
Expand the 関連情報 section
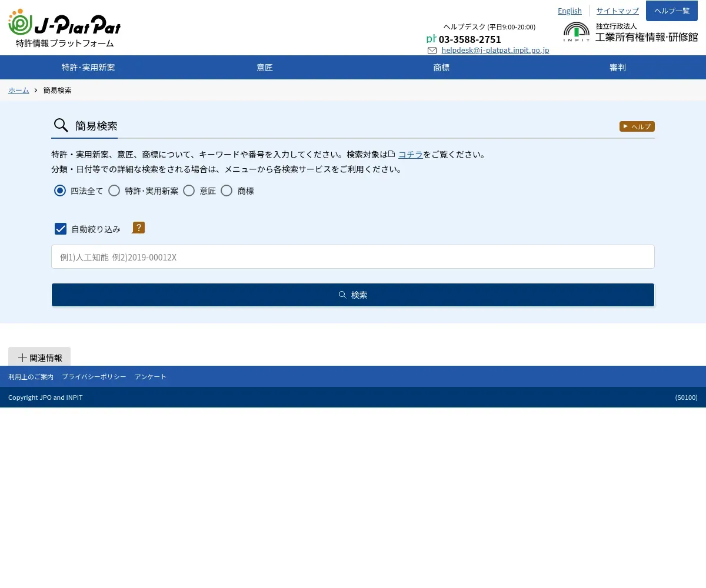tap(39, 358)
